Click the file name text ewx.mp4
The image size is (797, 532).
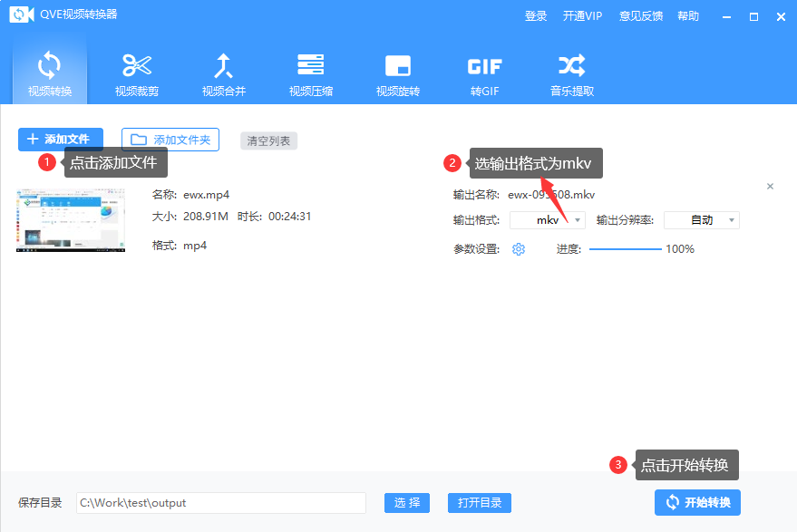point(207,195)
